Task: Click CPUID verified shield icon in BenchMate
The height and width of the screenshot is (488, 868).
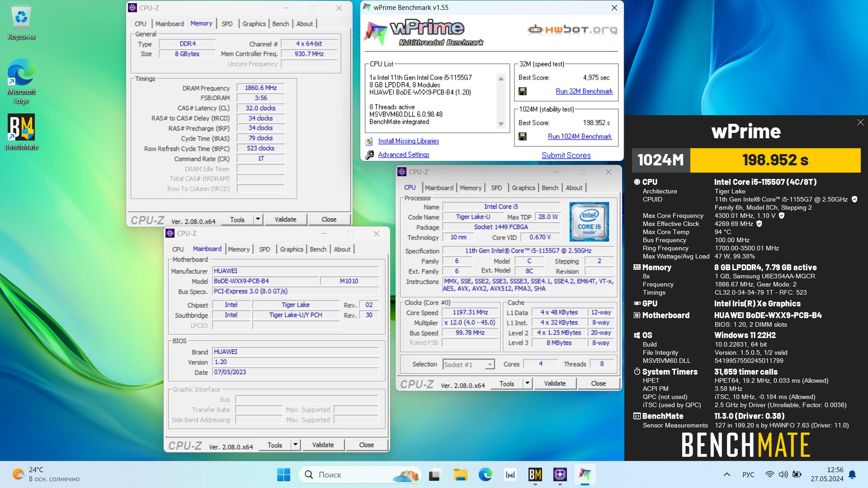Action: 854,199
